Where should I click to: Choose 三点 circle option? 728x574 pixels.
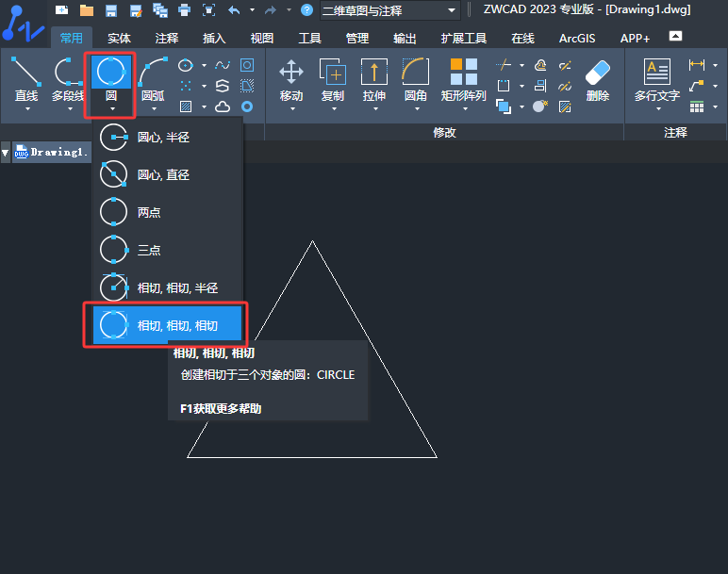(x=168, y=250)
